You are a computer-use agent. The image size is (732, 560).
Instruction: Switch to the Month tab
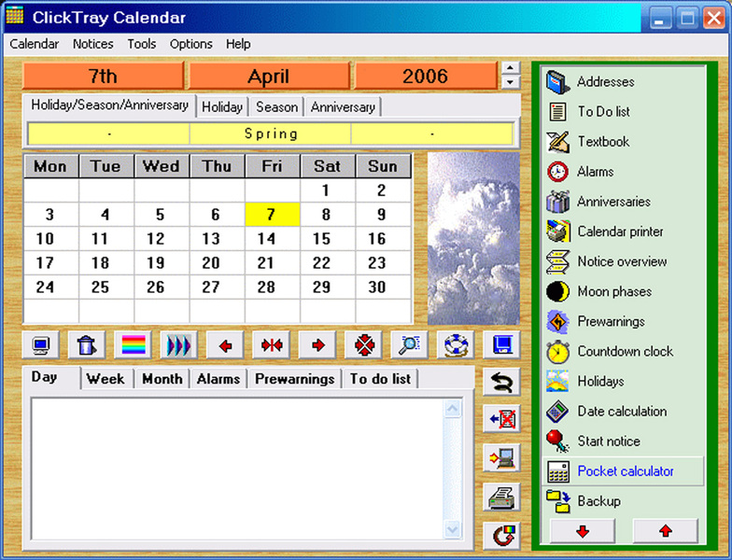[162, 379]
